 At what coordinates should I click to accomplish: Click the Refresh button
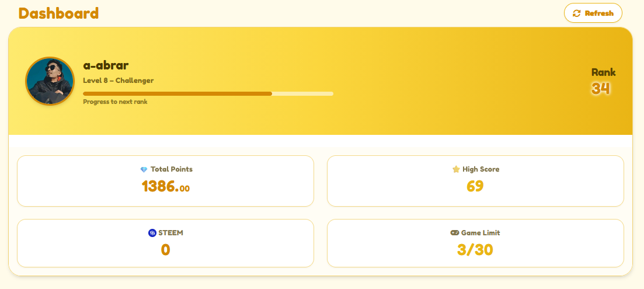tap(593, 13)
